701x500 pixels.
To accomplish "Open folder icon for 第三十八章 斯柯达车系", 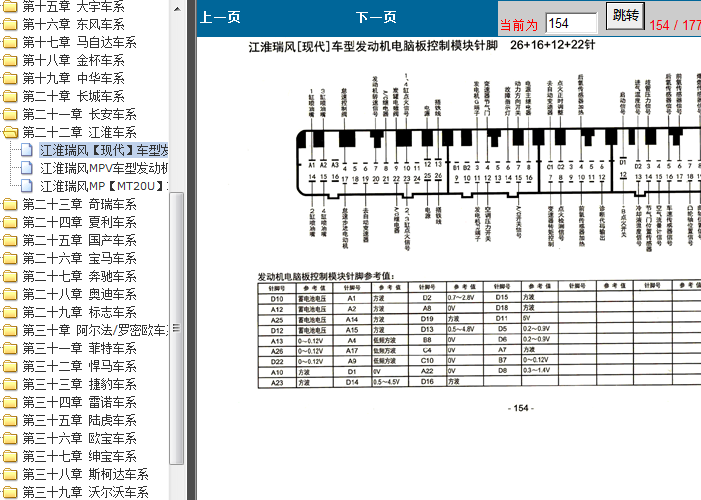I will click(x=10, y=474).
